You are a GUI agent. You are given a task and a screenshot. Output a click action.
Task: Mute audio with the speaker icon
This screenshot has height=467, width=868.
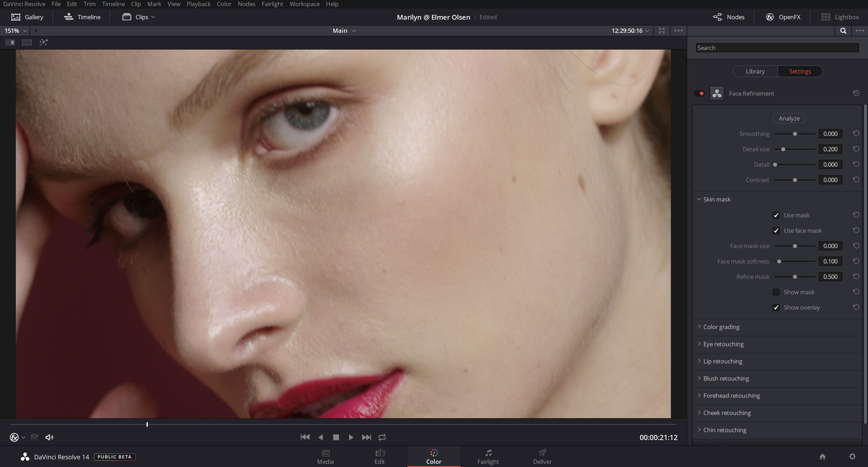(50, 437)
